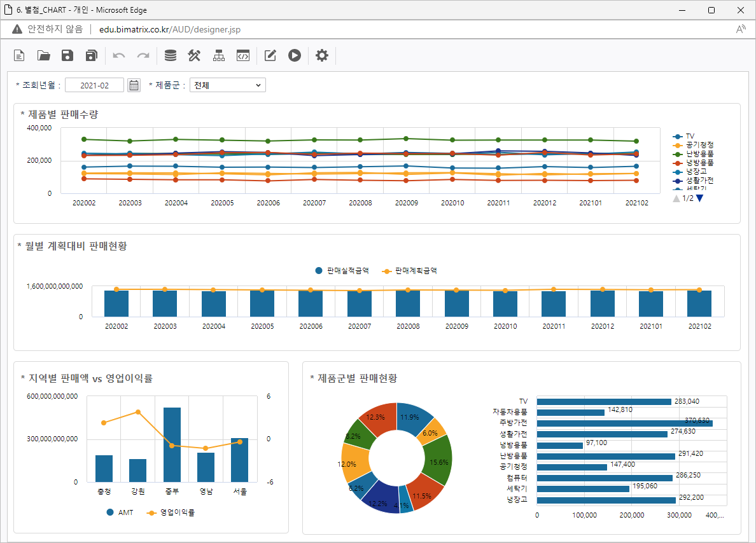This screenshot has height=543, width=756.
Task: Click the 조회년월 field showing 2021-02
Action: pyautogui.click(x=94, y=85)
